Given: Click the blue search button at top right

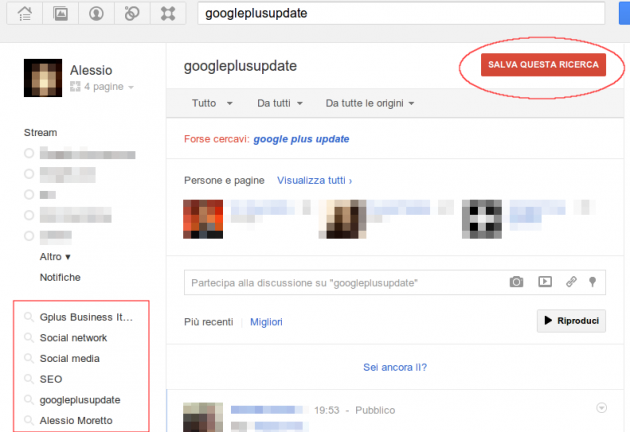Looking at the screenshot, I should pos(624,13).
